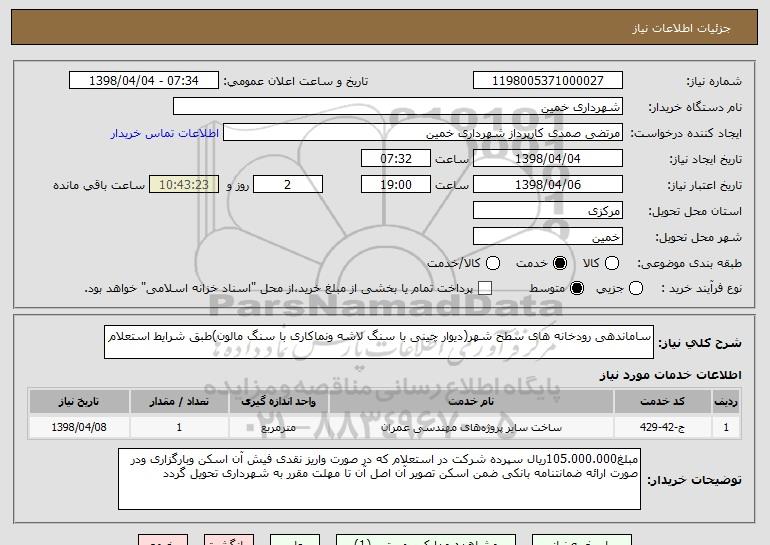
Task: Click the نوع فرآیند خرید label
Action: pos(702,289)
